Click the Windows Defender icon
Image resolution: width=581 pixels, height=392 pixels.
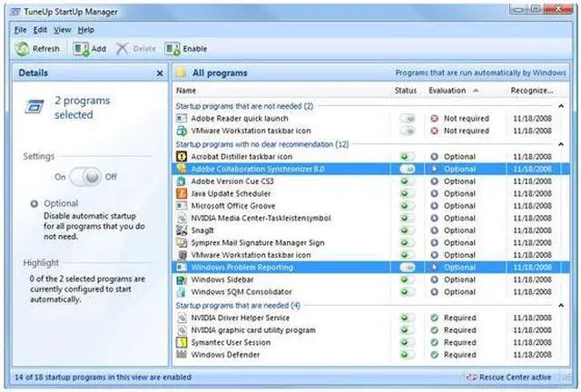[x=182, y=355]
